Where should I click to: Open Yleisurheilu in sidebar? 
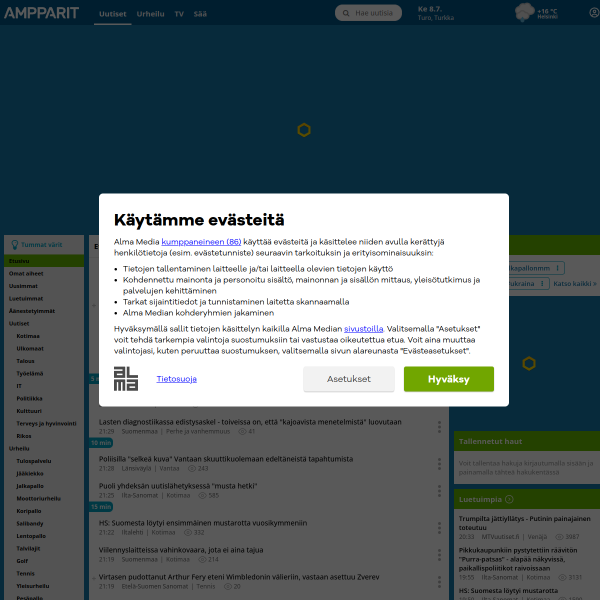[33, 586]
